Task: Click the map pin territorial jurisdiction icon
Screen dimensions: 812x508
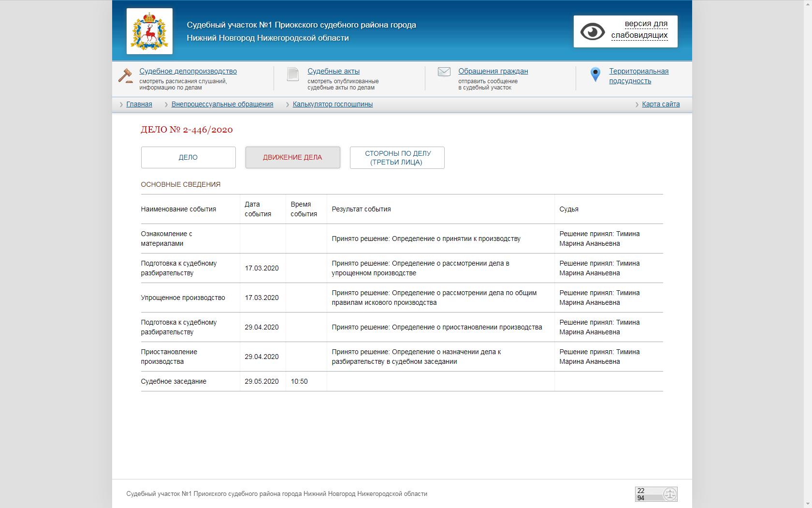Action: [595, 74]
